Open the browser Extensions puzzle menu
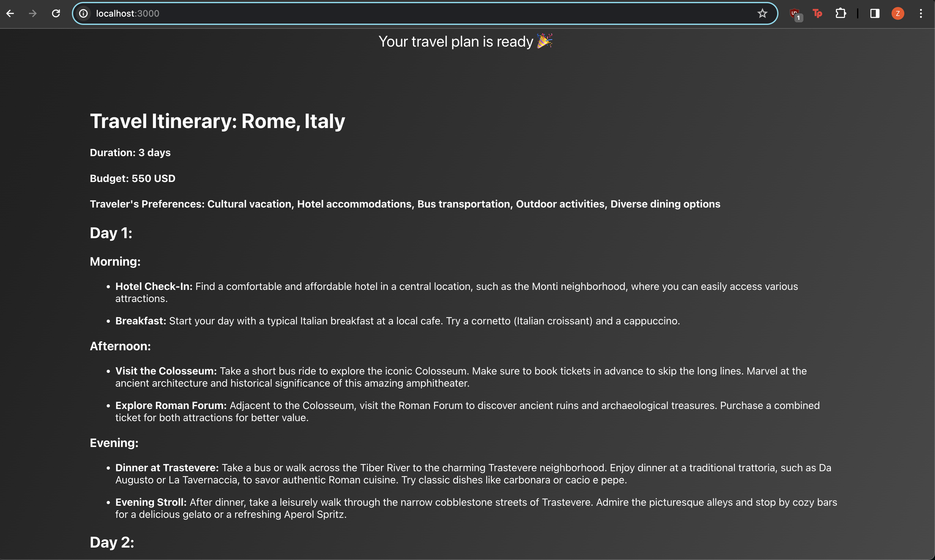This screenshot has width=935, height=560. coord(841,13)
